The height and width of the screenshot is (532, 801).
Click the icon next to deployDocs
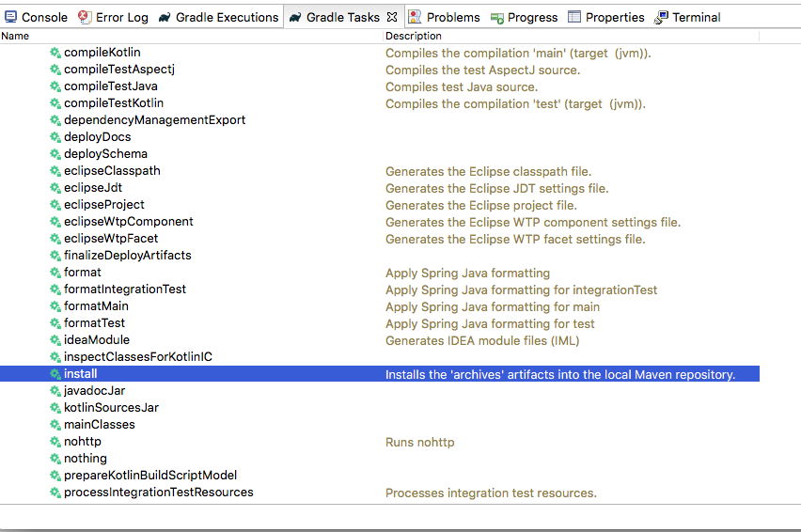point(55,137)
